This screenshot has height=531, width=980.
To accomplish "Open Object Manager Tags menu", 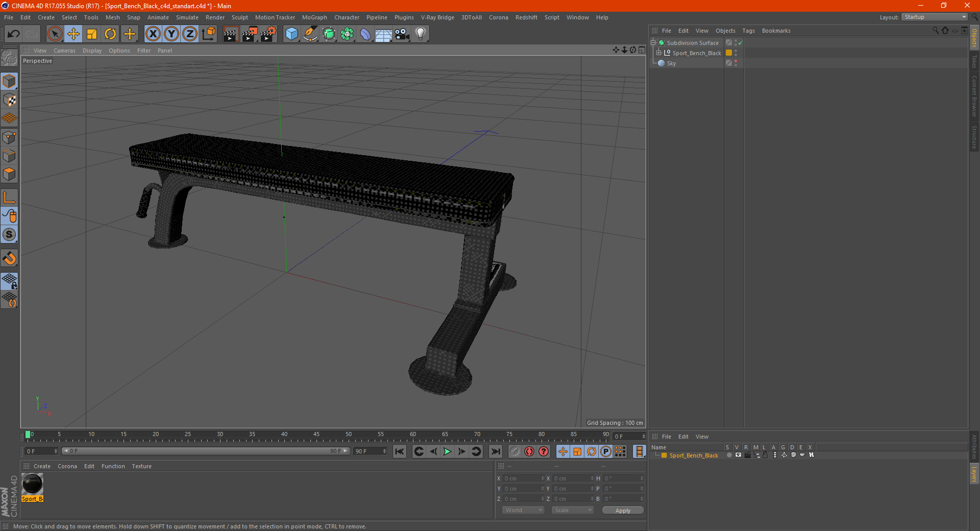I will pyautogui.click(x=748, y=31).
